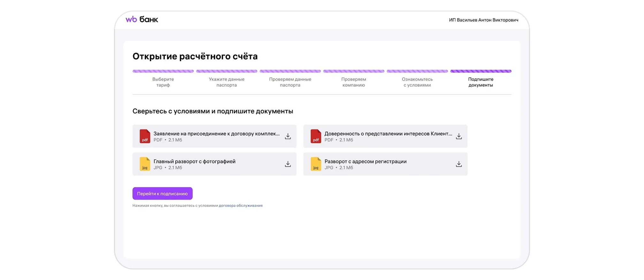Download the Заявление на присоединение PDF
Viewport: 644px width, 280px height.
point(288,136)
